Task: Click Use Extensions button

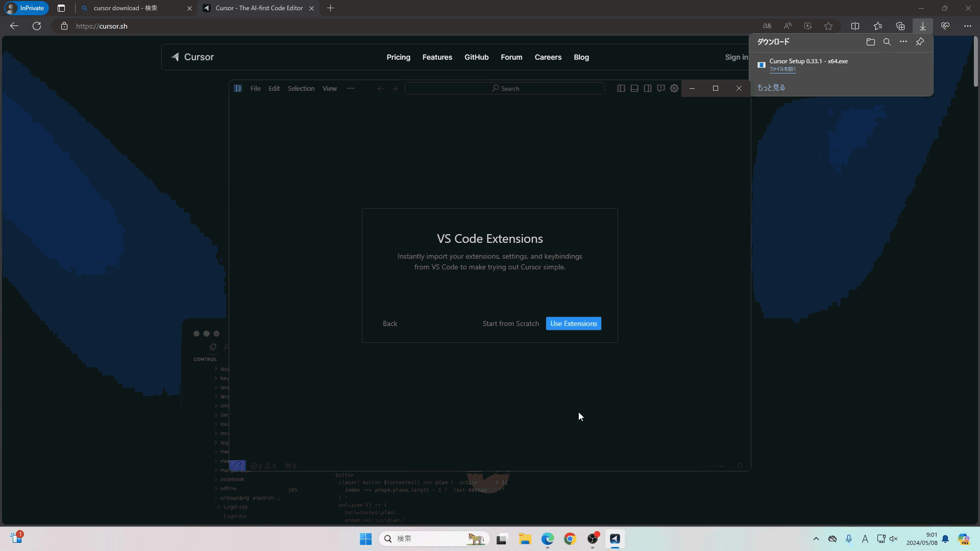Action: click(573, 323)
